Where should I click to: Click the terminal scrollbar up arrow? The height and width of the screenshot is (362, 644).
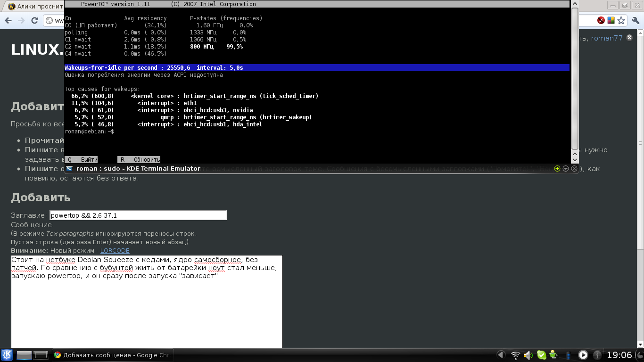tap(575, 4)
